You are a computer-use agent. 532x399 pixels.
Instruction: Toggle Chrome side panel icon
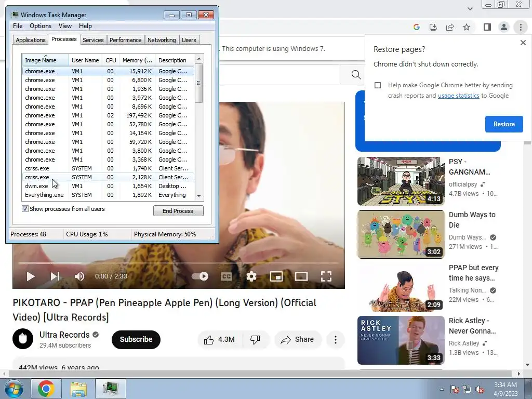click(487, 27)
